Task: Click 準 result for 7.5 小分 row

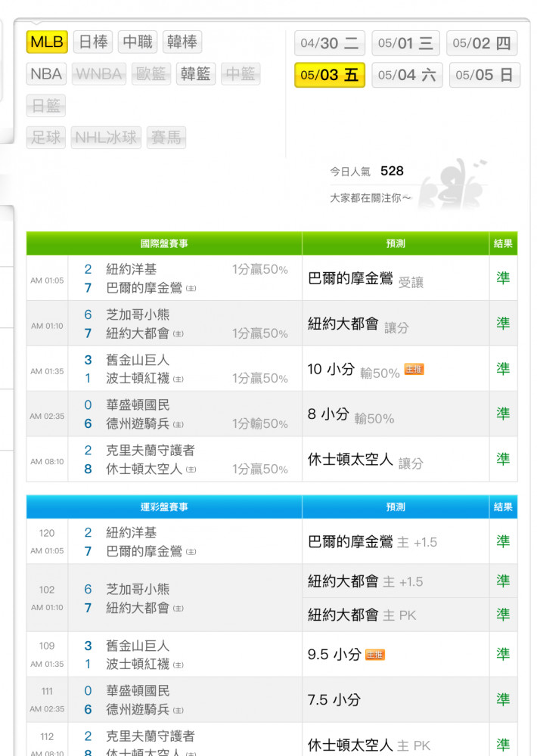Action: 503,699
